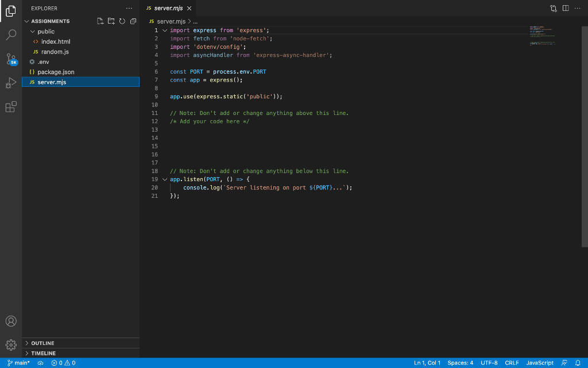The height and width of the screenshot is (368, 588).
Task: Open the Extensions view
Action: pyautogui.click(x=11, y=107)
